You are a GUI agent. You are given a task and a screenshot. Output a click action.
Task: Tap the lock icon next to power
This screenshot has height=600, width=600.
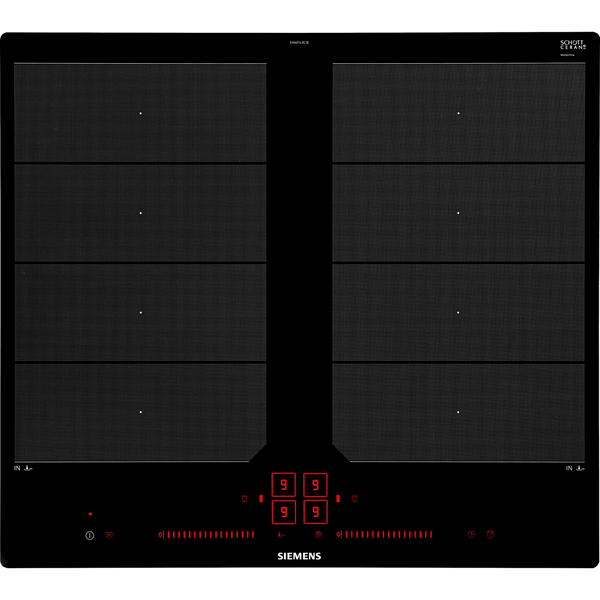[x=109, y=535]
